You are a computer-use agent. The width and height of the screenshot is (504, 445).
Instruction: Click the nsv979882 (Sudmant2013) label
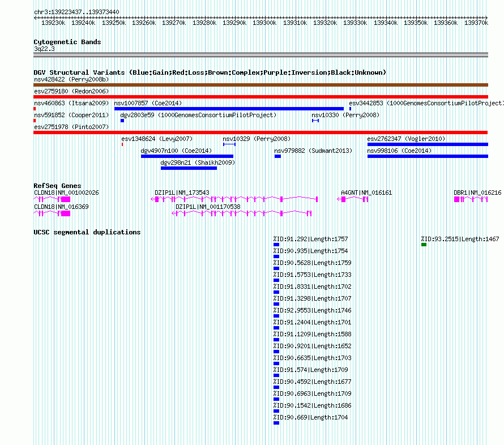(313, 151)
